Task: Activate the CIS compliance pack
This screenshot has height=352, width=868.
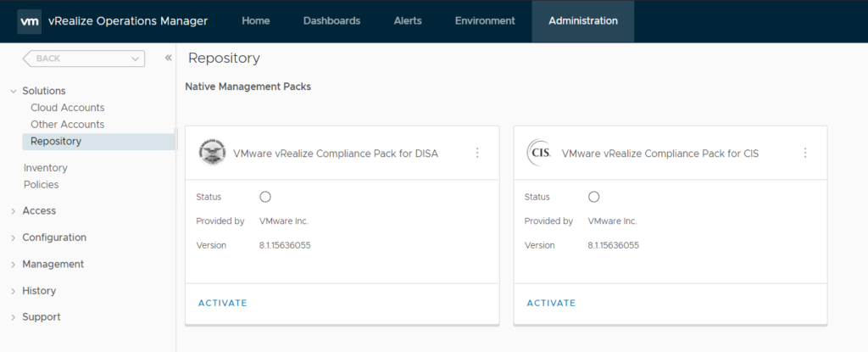Action: click(551, 303)
